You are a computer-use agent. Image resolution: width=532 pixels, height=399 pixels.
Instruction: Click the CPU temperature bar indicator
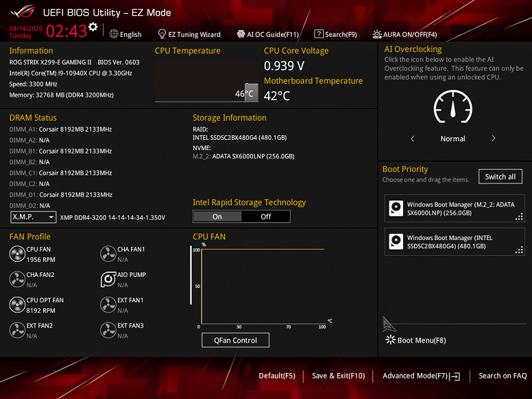pyautogui.click(x=252, y=92)
